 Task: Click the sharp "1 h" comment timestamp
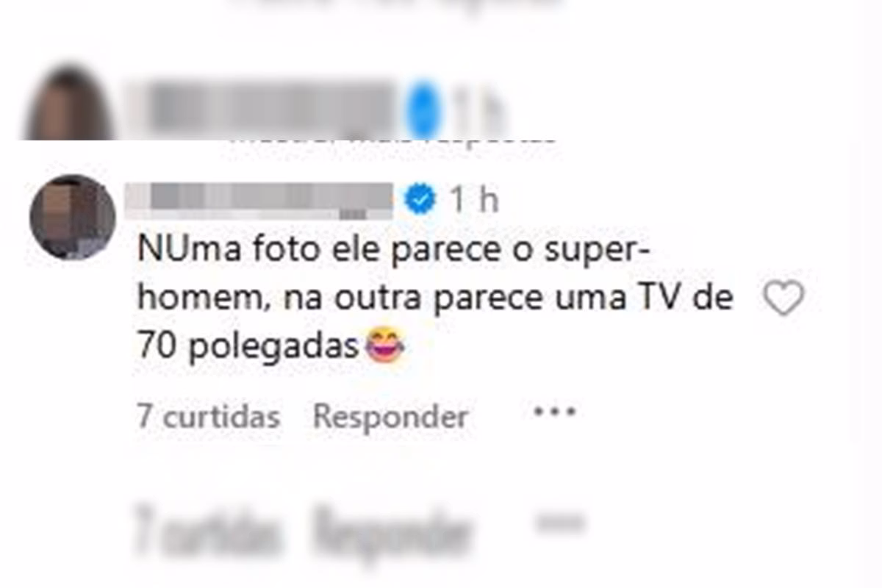(473, 200)
